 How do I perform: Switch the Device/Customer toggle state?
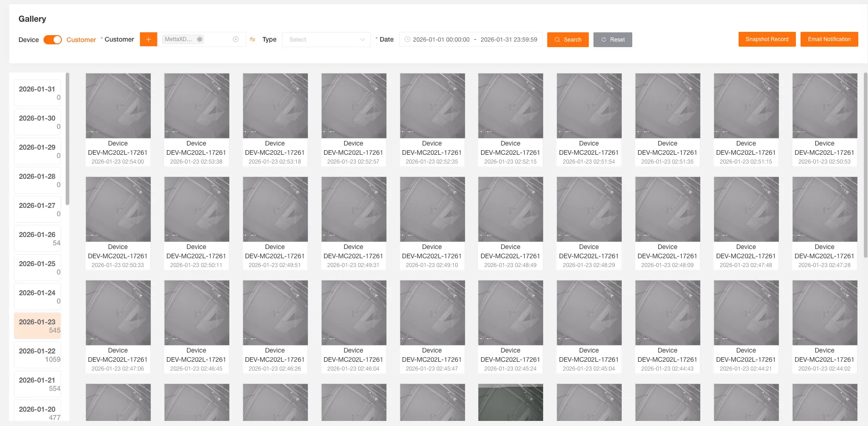click(53, 40)
